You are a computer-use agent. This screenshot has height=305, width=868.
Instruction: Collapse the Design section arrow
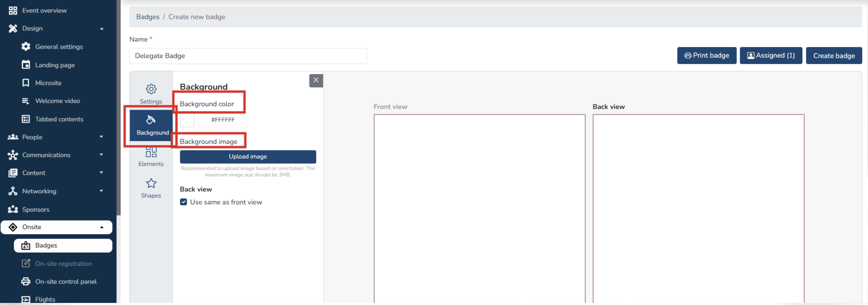pyautogui.click(x=101, y=28)
